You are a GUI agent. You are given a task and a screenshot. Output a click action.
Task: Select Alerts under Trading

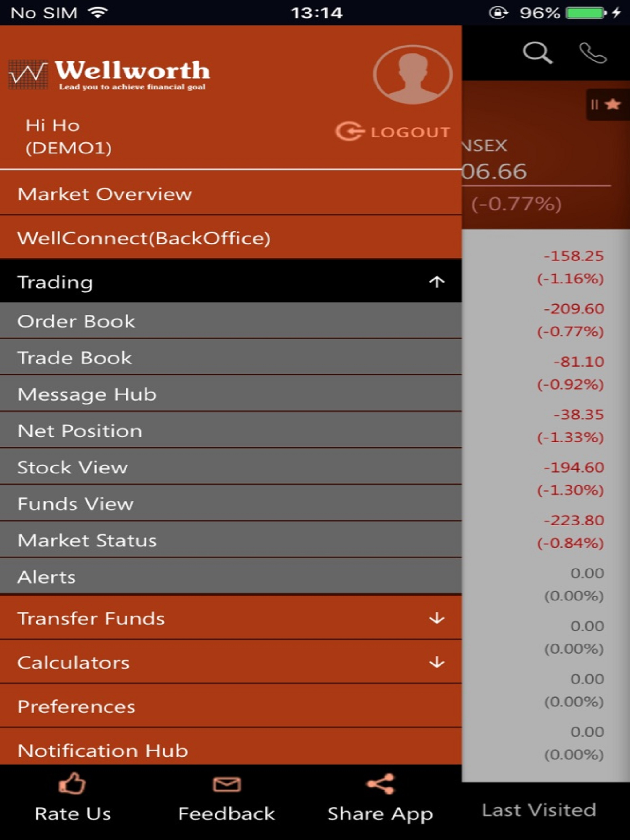pos(47,577)
